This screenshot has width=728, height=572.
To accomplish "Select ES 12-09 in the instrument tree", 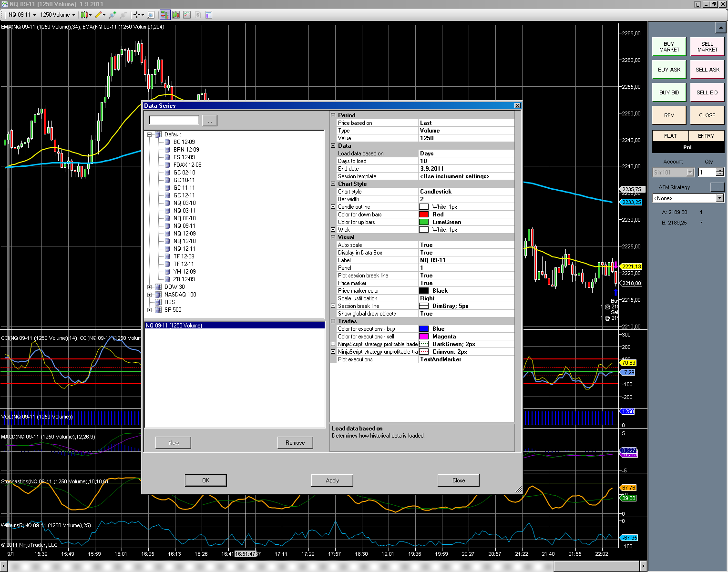I will pyautogui.click(x=184, y=157).
